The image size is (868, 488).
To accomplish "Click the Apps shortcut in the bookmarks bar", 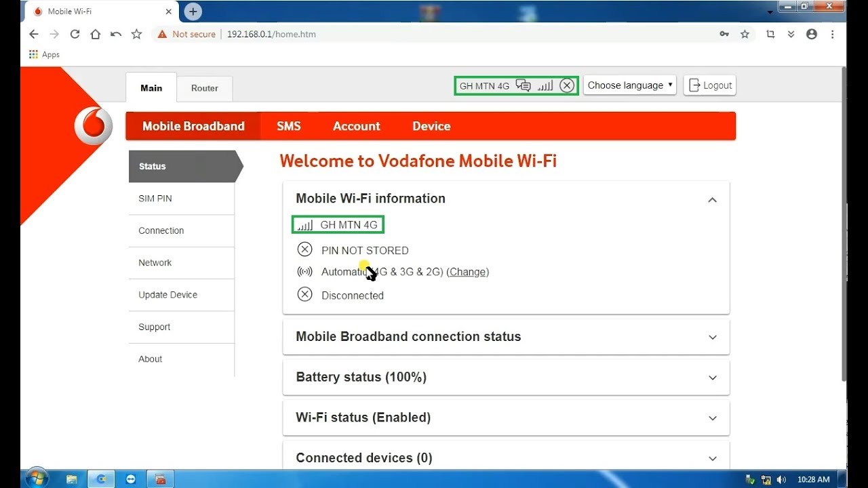I will pyautogui.click(x=44, y=54).
